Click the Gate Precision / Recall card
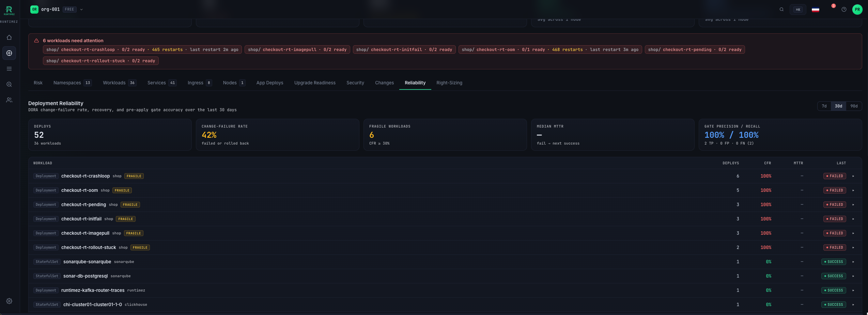868x315 pixels. [x=780, y=135]
